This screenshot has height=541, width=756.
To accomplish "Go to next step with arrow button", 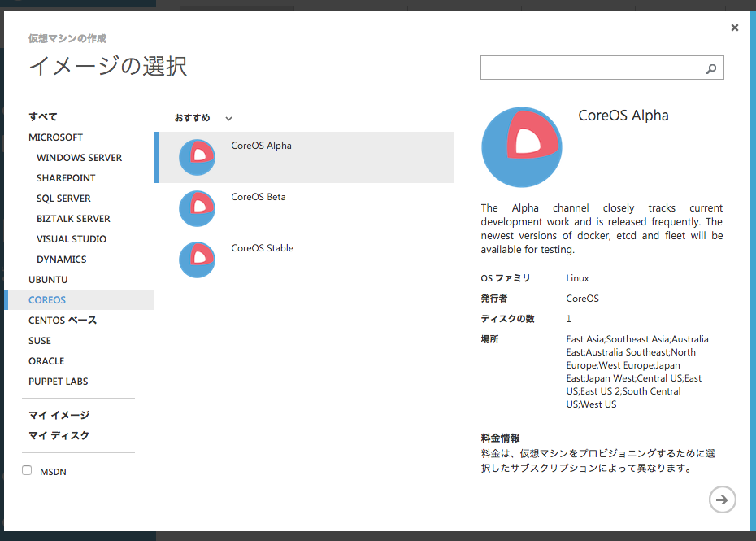I will coord(722,500).
